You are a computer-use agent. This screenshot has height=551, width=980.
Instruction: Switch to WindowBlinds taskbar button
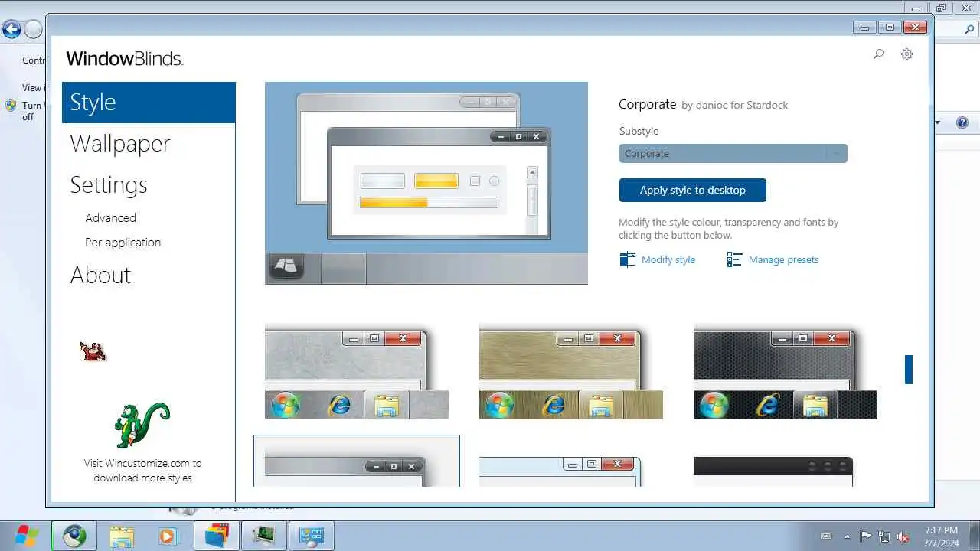217,536
